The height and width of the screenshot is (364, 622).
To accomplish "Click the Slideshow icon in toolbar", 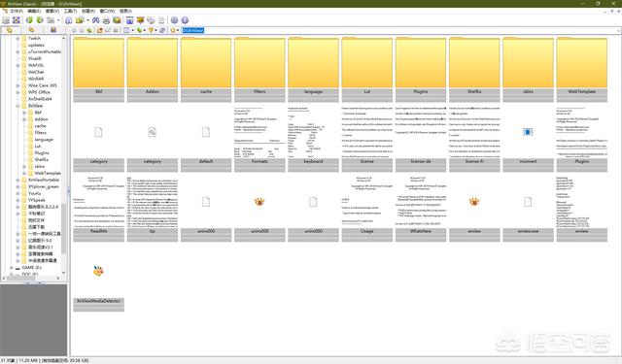I will click(129, 20).
